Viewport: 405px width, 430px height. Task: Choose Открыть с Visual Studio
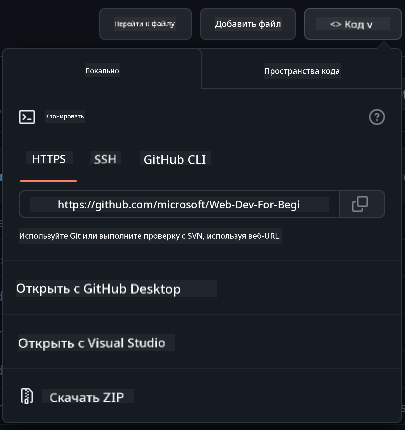pyautogui.click(x=92, y=343)
